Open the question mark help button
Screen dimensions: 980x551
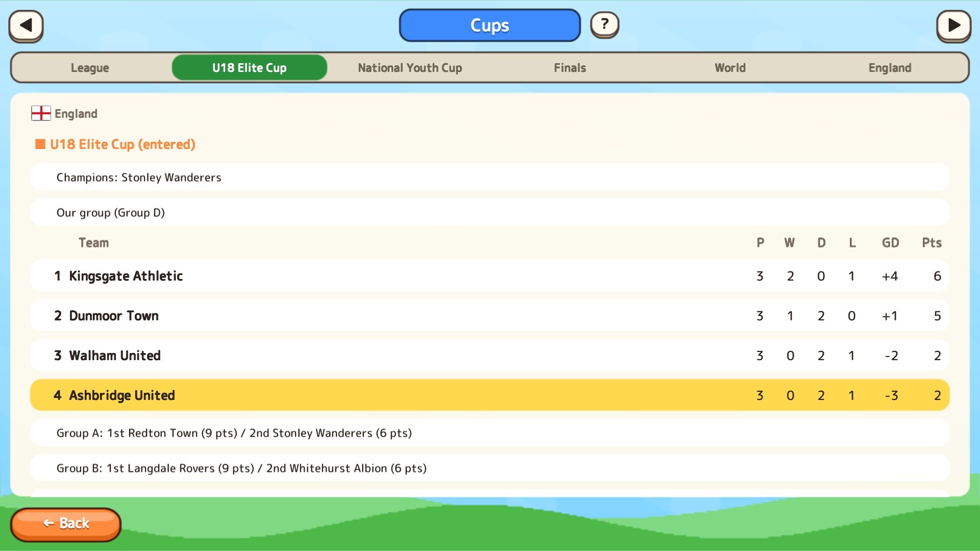pos(605,24)
